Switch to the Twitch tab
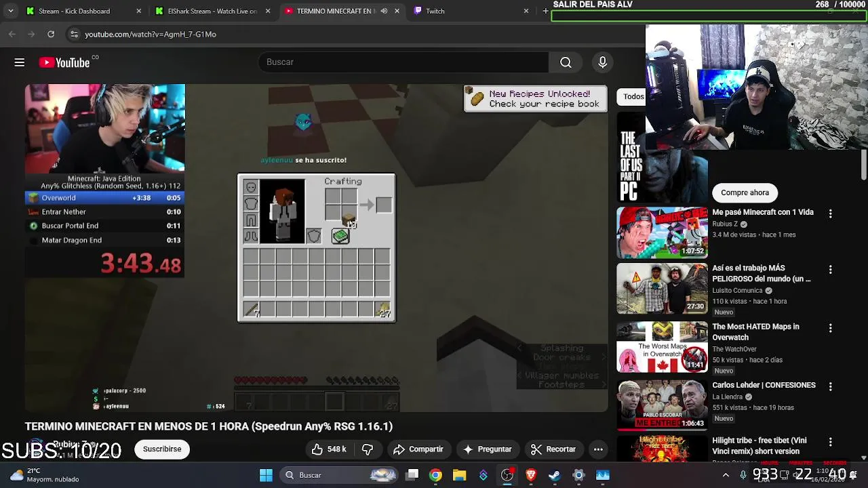 click(471, 11)
